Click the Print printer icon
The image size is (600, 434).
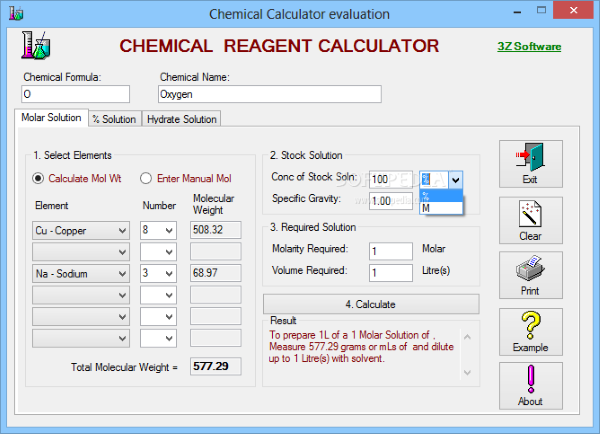coord(530,277)
